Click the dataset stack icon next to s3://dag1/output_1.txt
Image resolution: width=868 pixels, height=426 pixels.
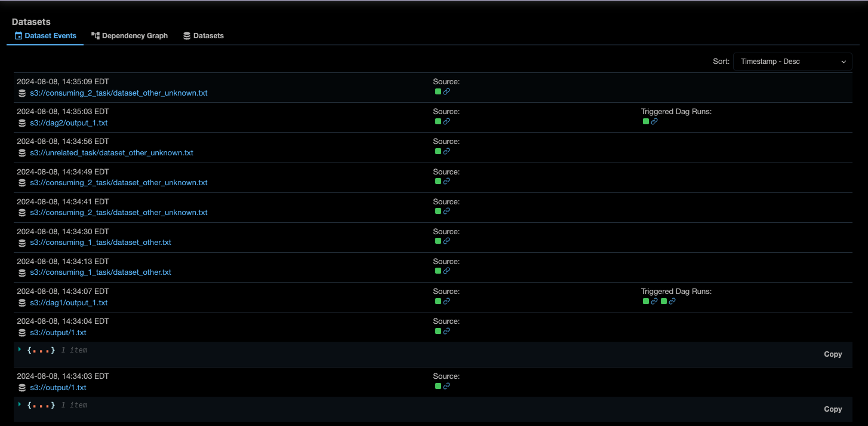[x=22, y=302]
